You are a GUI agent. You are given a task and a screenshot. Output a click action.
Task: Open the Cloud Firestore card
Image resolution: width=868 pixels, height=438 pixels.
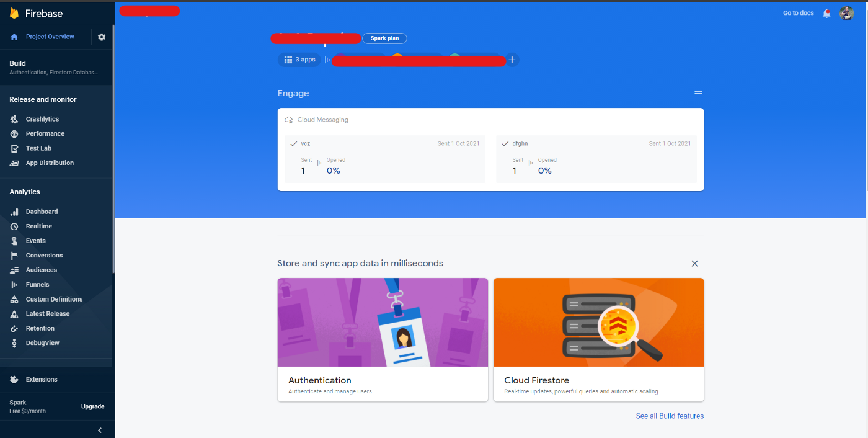[x=598, y=339]
